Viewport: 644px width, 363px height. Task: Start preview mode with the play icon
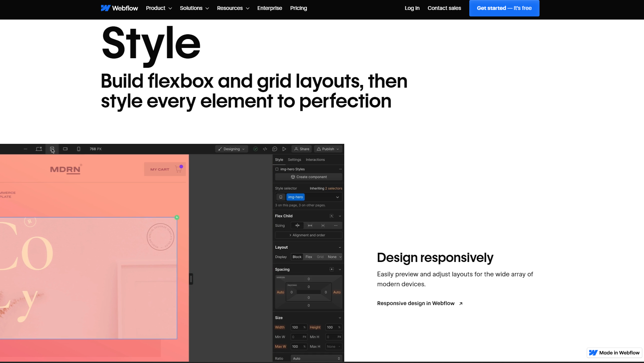click(x=284, y=149)
